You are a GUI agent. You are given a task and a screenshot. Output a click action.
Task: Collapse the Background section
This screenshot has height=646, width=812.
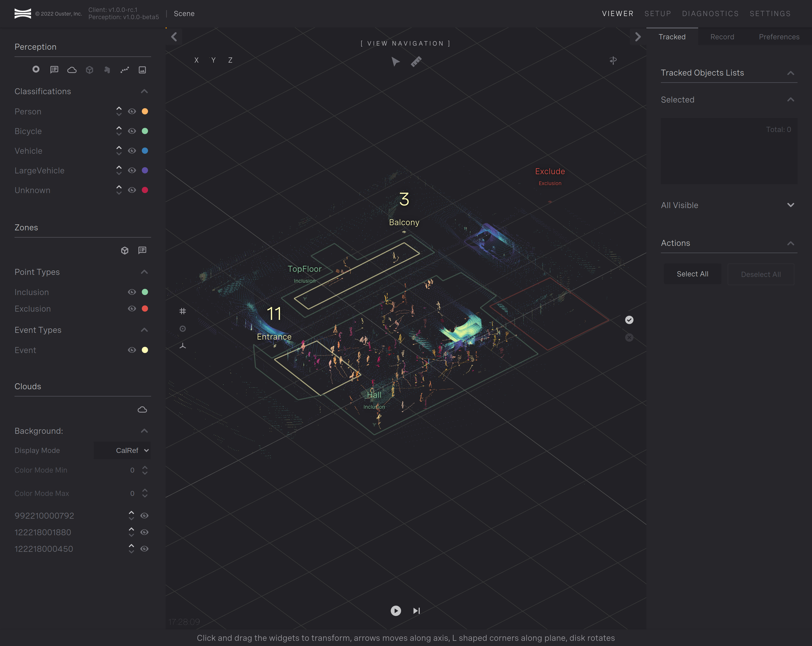[x=144, y=431]
